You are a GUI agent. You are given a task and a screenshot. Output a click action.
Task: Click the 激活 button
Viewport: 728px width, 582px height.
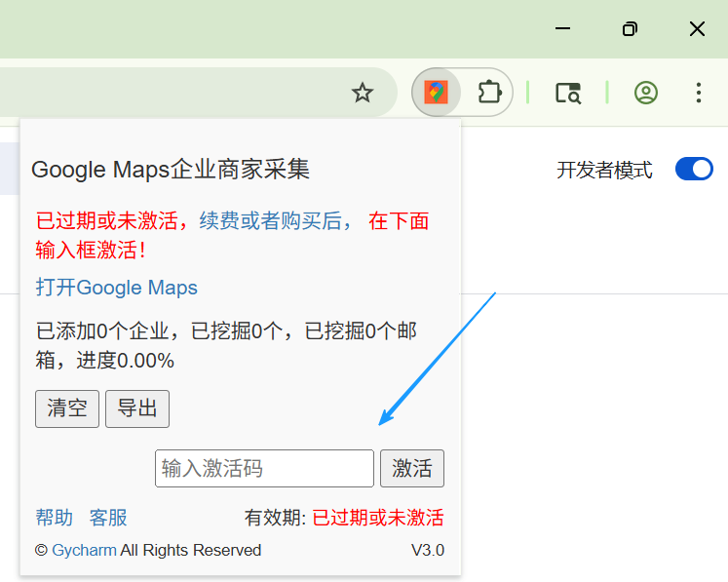click(412, 468)
